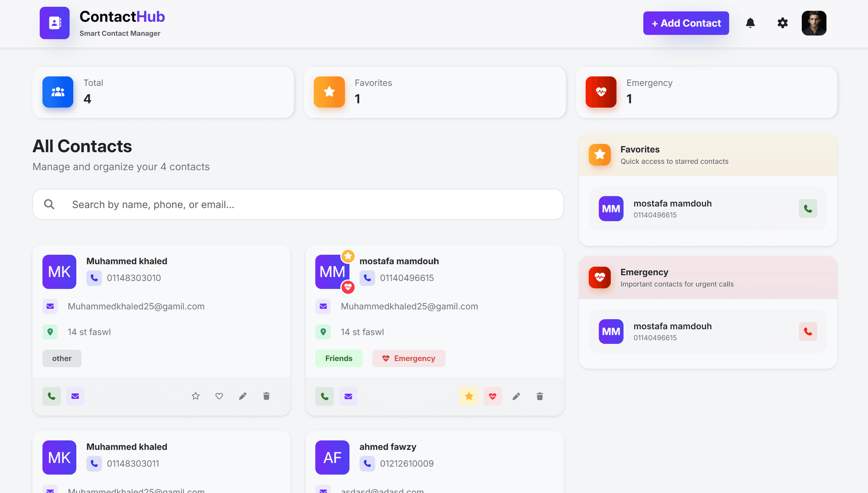The width and height of the screenshot is (868, 493).
Task: Call Muhammed khaled 01148303010 from card footer
Action: point(52,396)
